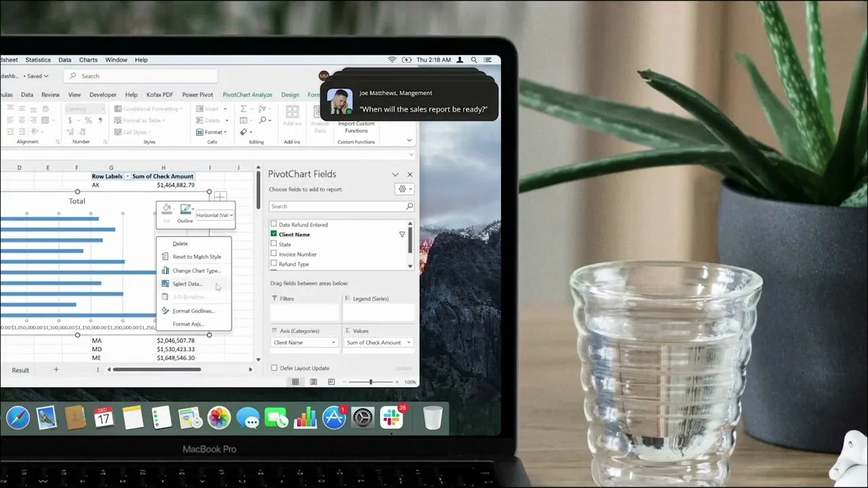The image size is (868, 488).
Task: Click the Cell Styles button
Action: point(134,132)
